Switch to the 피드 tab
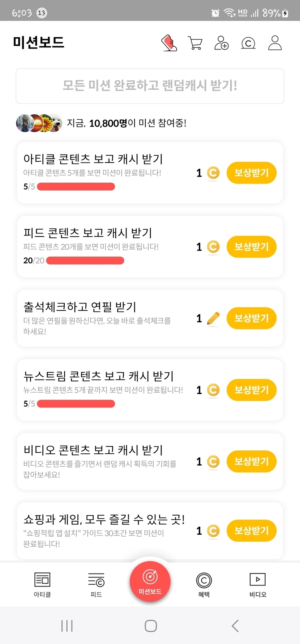300x644 pixels. pos(96,584)
